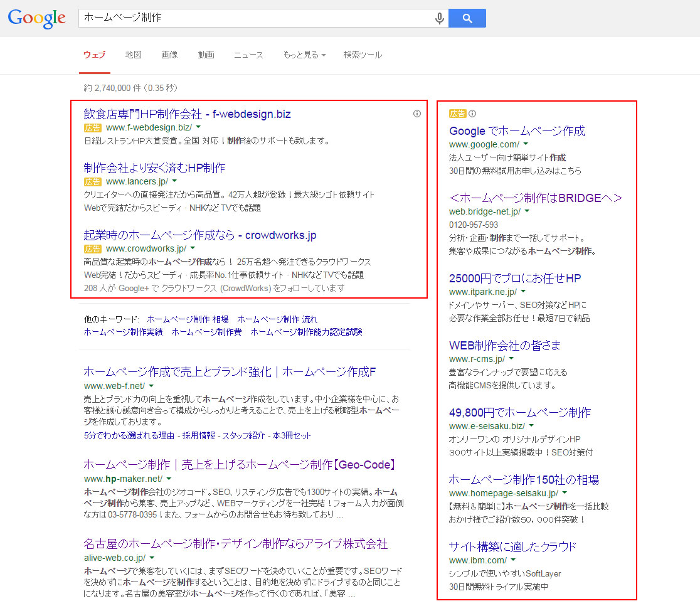
Task: Click phone number 0120-957-593
Action: point(474,225)
